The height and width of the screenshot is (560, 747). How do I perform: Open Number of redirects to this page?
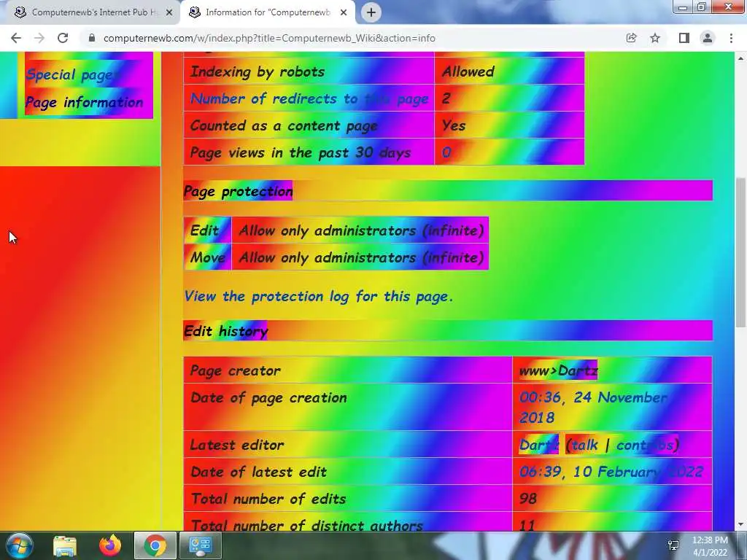tap(309, 98)
